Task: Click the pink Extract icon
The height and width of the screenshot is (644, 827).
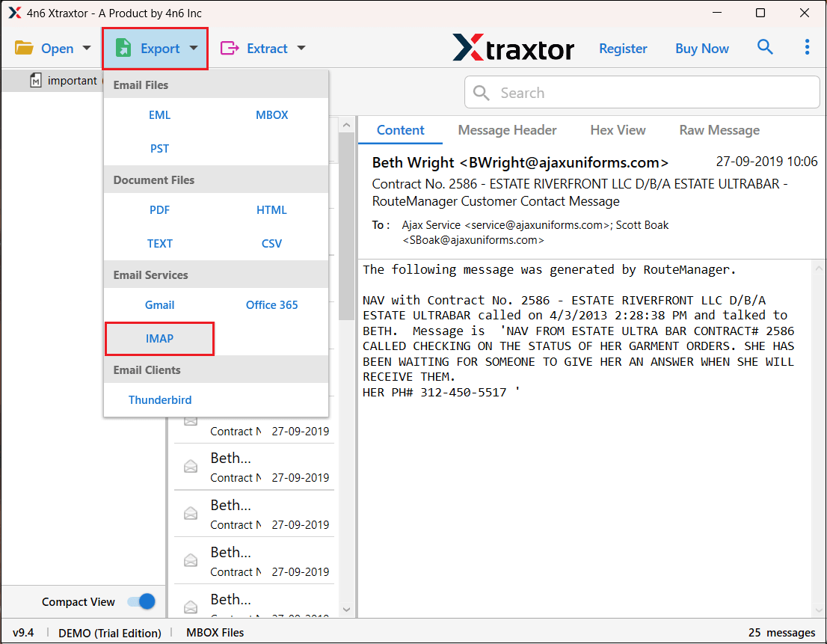Action: (229, 49)
